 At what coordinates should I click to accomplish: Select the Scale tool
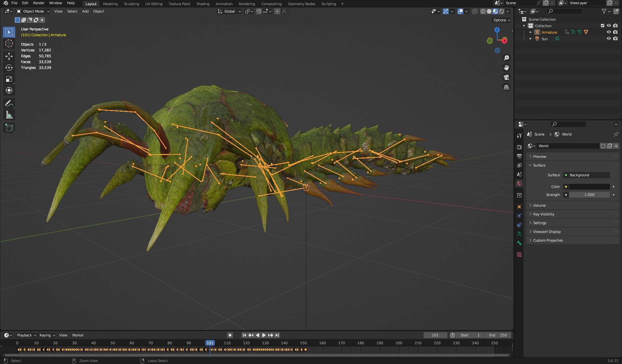(x=9, y=79)
